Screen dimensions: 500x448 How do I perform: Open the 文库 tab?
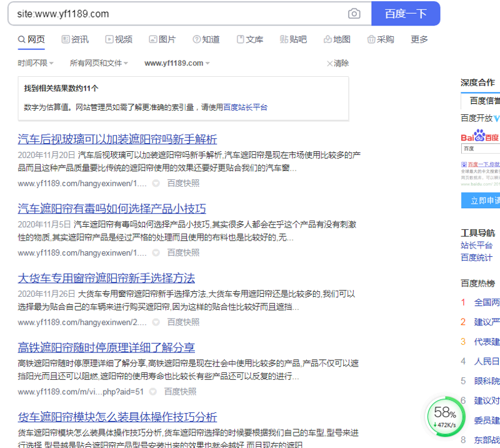click(250, 39)
